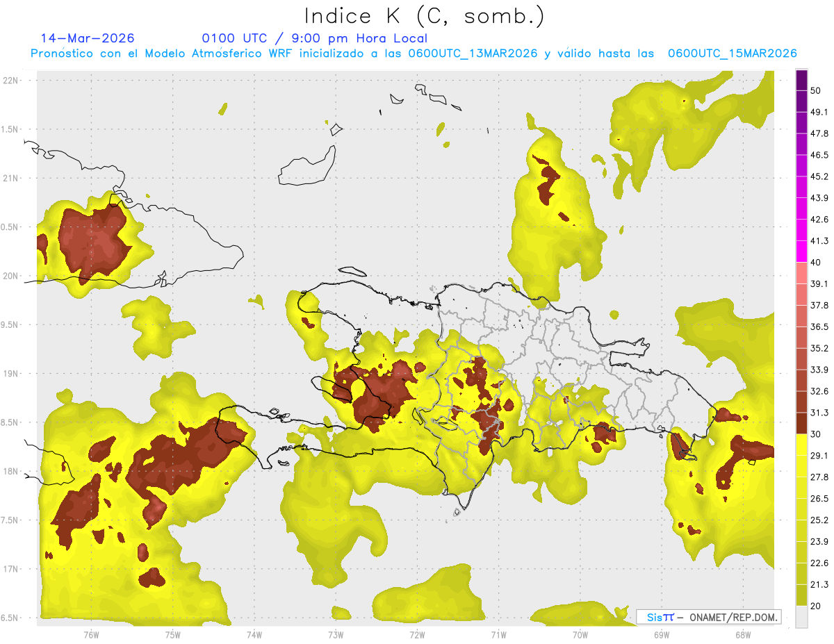This screenshot has height=644, width=834.
Task: Click the '25.2' legend value
Action: tap(819, 520)
